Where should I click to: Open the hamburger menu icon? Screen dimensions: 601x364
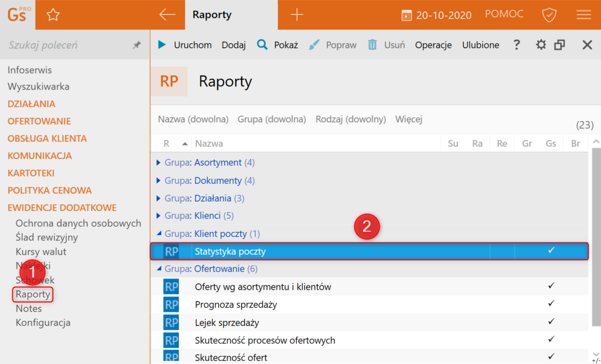[x=583, y=15]
